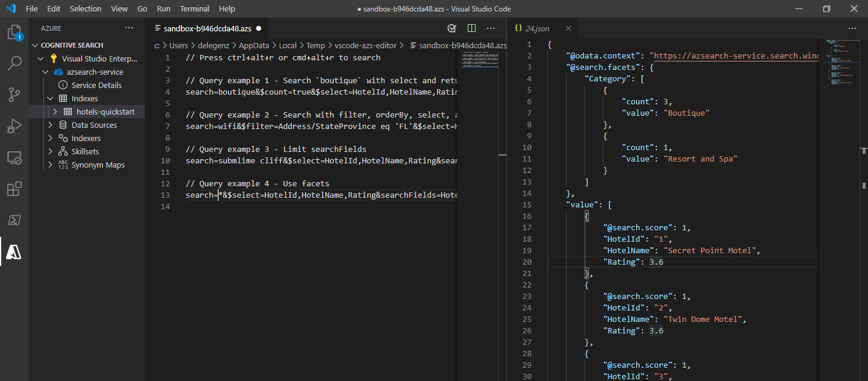Open the Search view
Viewport: 868px width, 381px height.
point(14,63)
